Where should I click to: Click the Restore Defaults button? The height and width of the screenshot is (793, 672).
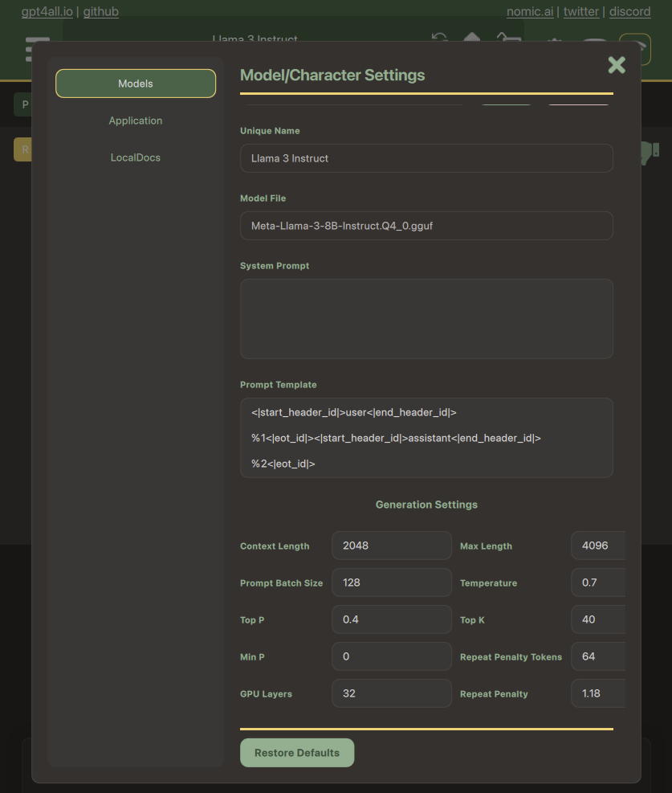tap(297, 753)
